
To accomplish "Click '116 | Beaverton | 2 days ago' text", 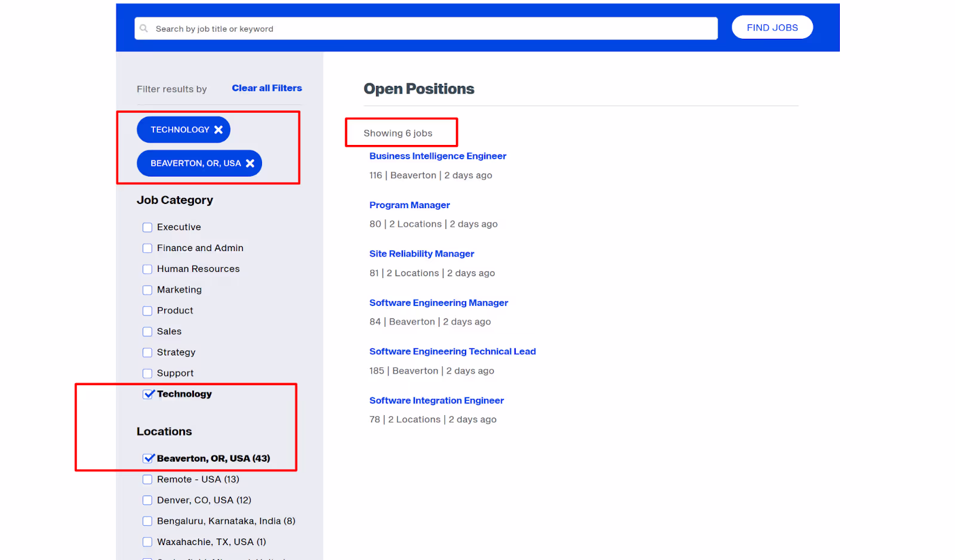I will point(431,175).
